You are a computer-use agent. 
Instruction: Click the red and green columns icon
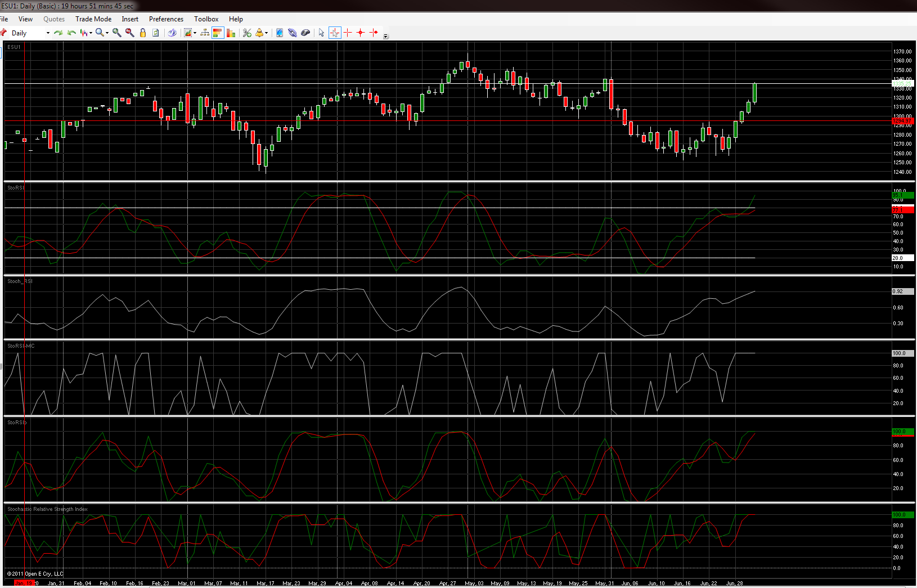click(231, 33)
